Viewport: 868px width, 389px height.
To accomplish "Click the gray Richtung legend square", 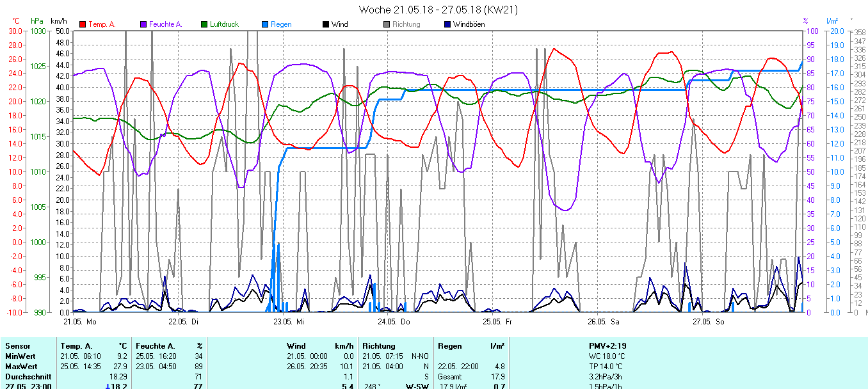I will click(387, 24).
